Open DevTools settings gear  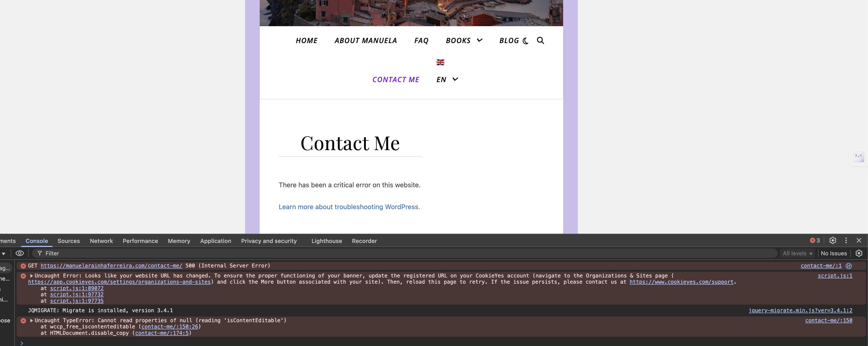point(833,240)
